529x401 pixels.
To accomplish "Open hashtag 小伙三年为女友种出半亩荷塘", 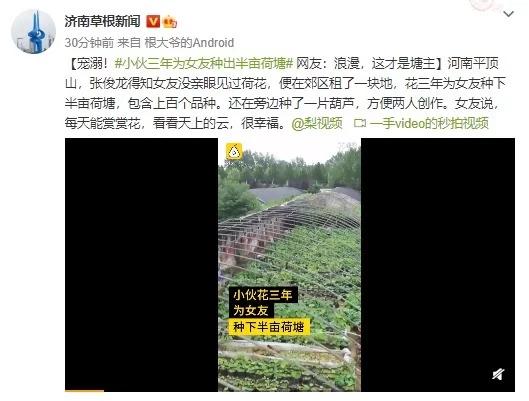I will pos(204,63).
